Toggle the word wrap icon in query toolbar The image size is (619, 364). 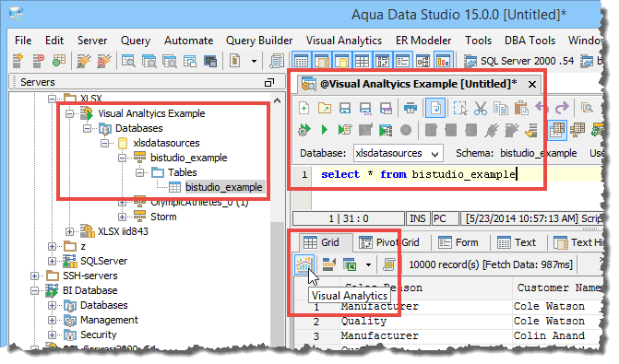(x=435, y=108)
